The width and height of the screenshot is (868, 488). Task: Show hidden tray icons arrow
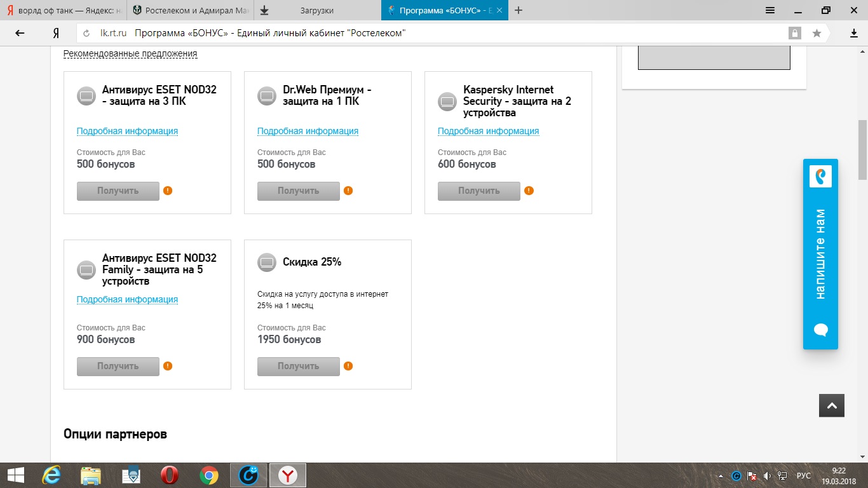(x=721, y=475)
